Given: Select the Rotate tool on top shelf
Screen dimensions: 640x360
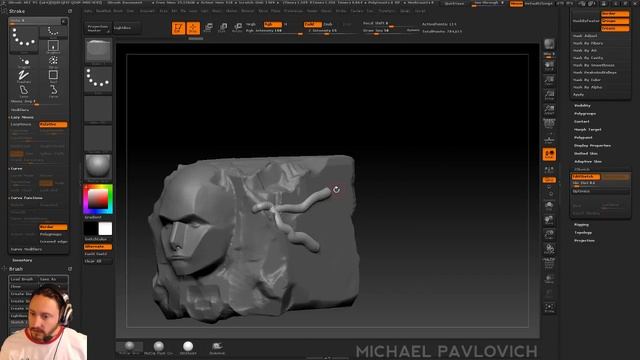Looking at the screenshot, I should pyautogui.click(x=238, y=28).
